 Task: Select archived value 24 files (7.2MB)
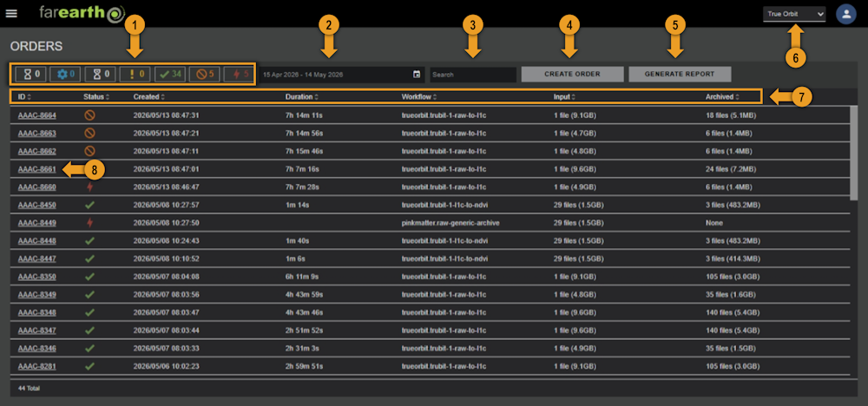pyautogui.click(x=731, y=169)
